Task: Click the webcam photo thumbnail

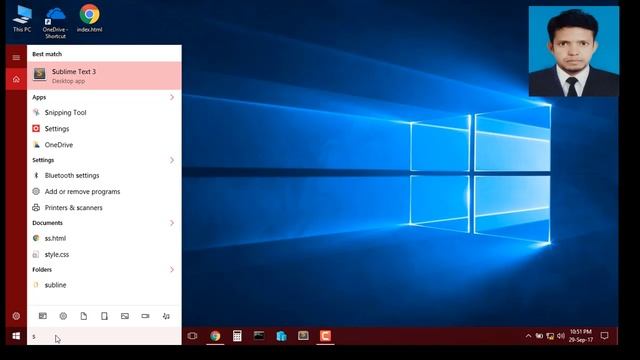Action: (573, 51)
